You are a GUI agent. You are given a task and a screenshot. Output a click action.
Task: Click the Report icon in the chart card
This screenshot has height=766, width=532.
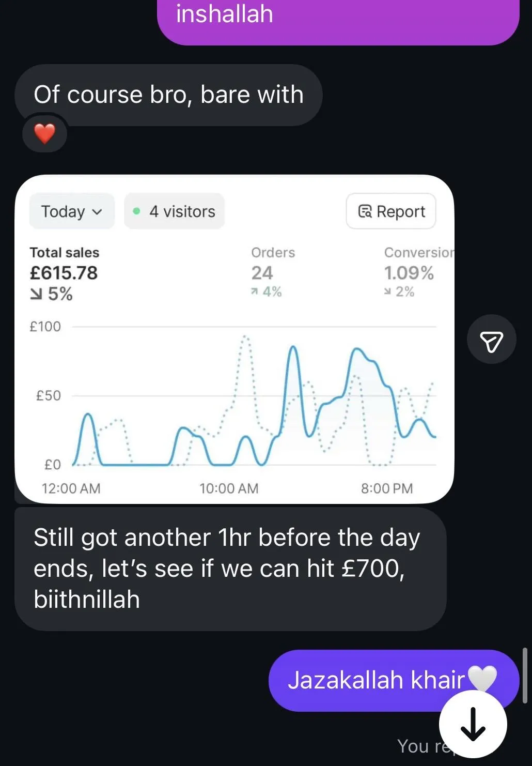[x=365, y=211]
